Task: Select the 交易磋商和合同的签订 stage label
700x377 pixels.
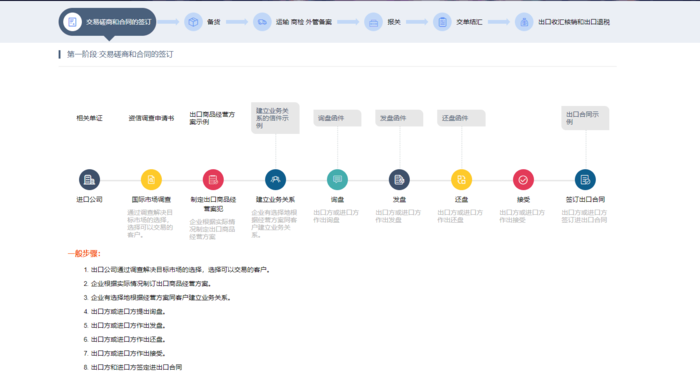Action: click(x=119, y=22)
